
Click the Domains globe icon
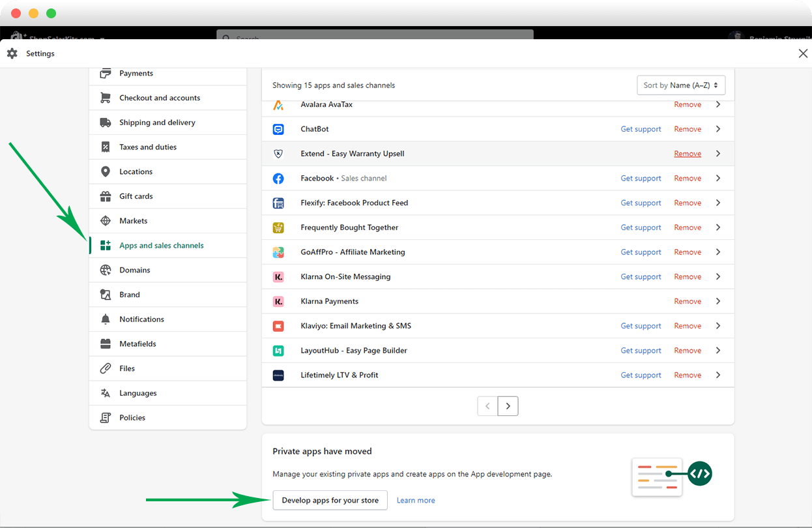click(106, 270)
